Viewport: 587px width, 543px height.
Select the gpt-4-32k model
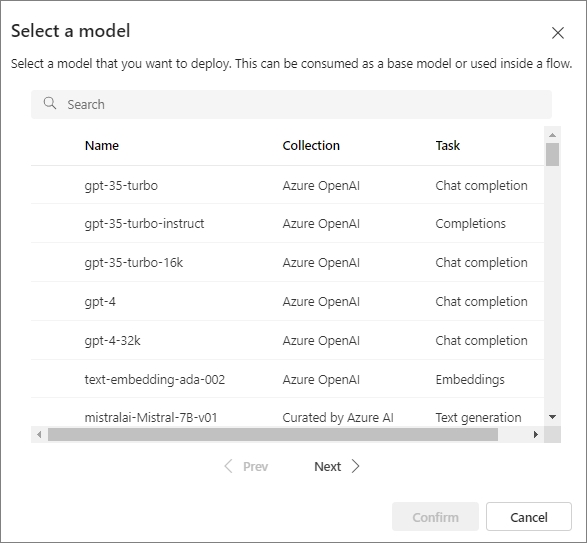[287, 340]
